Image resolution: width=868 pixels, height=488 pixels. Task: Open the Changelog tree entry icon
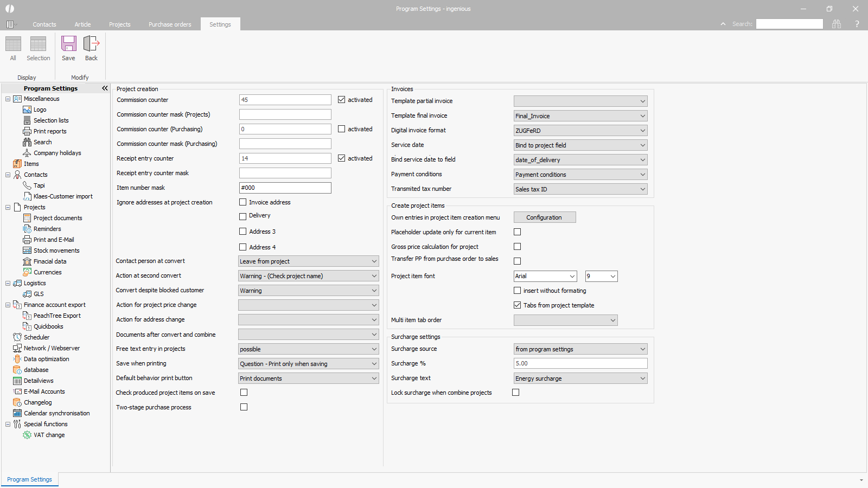17,402
